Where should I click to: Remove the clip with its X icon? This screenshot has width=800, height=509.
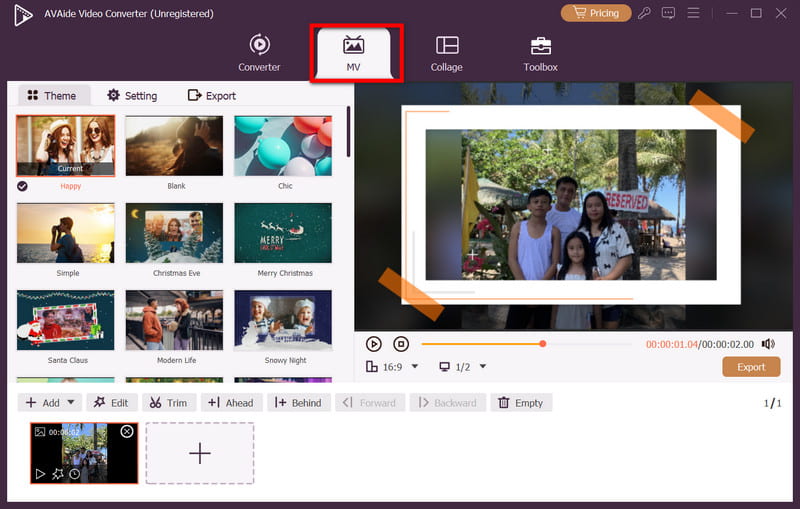(127, 431)
